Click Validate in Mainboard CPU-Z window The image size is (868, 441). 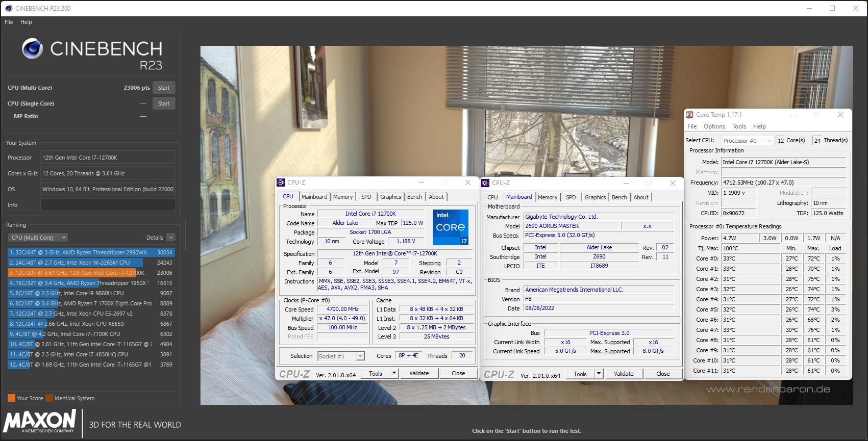click(x=624, y=374)
